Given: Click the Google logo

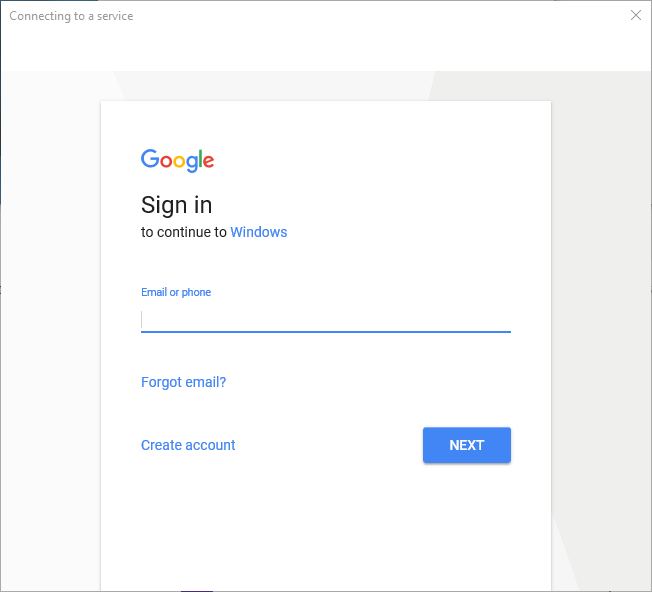Looking at the screenshot, I should coord(178,160).
